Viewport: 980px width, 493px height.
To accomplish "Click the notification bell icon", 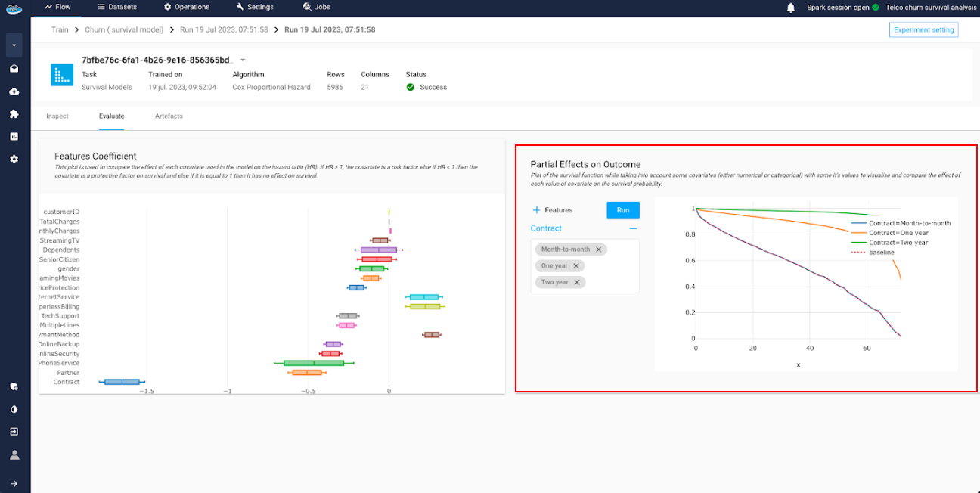I will (x=791, y=8).
